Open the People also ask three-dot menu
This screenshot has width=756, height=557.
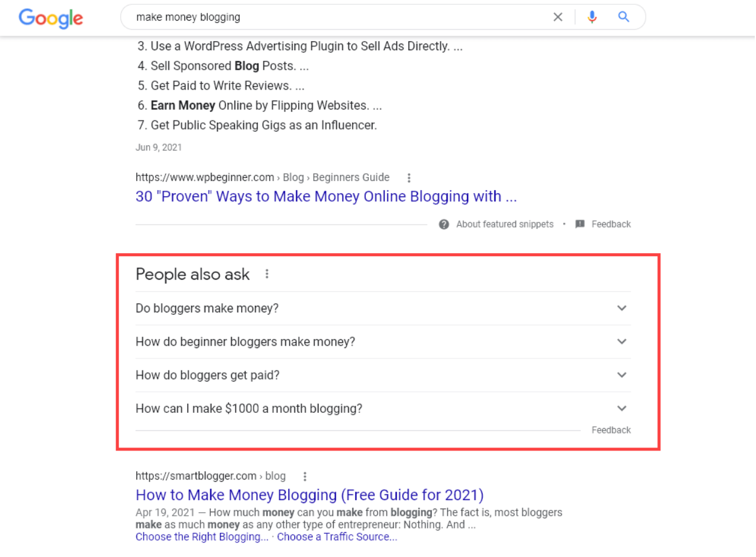point(267,274)
